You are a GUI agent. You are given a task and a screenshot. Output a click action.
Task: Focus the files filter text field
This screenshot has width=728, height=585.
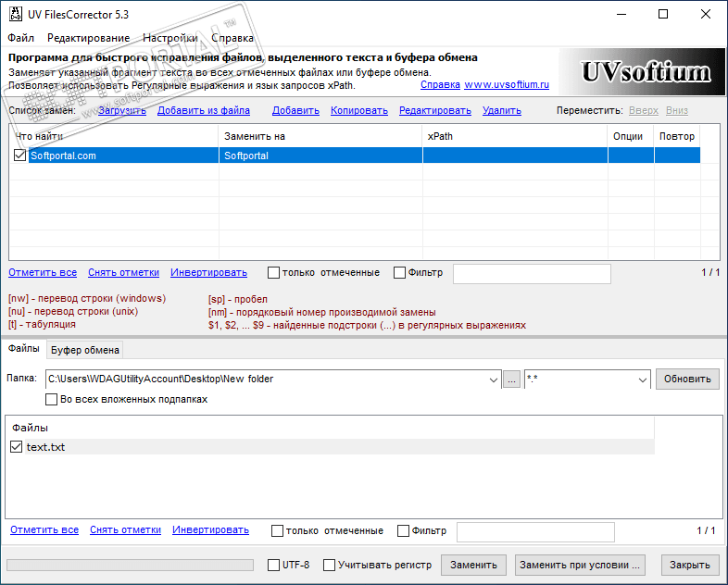[535, 531]
